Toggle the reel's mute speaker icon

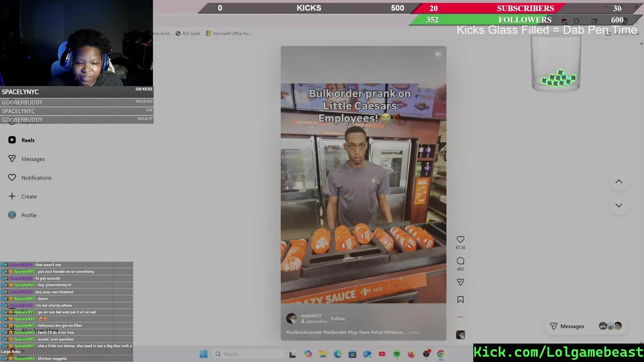438,54
